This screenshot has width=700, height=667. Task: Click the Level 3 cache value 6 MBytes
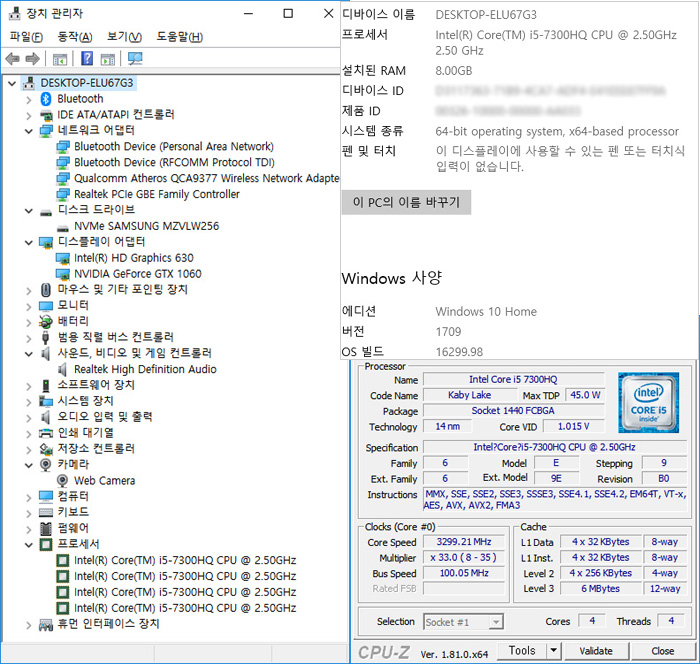(600, 589)
